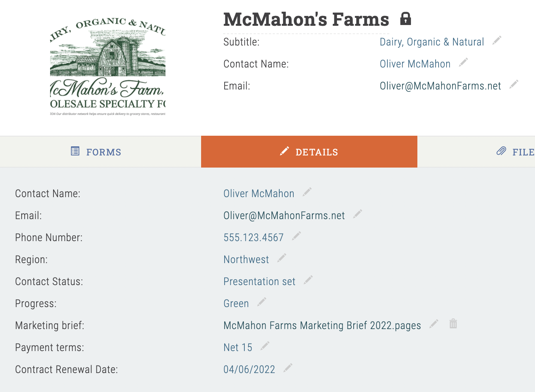This screenshot has width=535, height=392.
Task: Open McMahon Farms Marketing Brief 2022.pages file
Action: [322, 326]
